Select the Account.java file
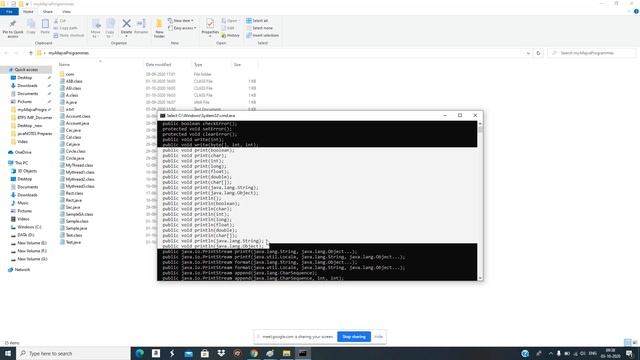This screenshot has width=640, height=360. (x=77, y=123)
